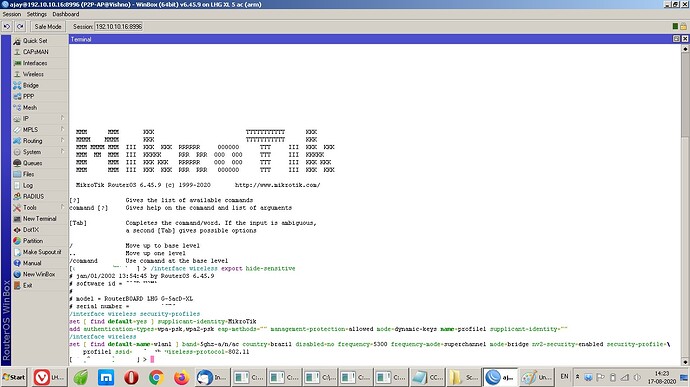690x387 pixels.
Task: Open the Settings menu
Action: click(37, 14)
